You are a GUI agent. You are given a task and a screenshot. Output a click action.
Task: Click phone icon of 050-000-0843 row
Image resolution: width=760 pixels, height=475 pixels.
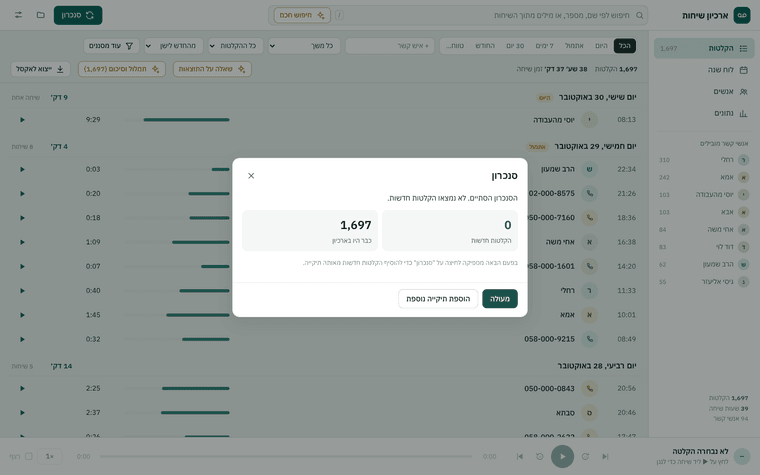point(589,388)
